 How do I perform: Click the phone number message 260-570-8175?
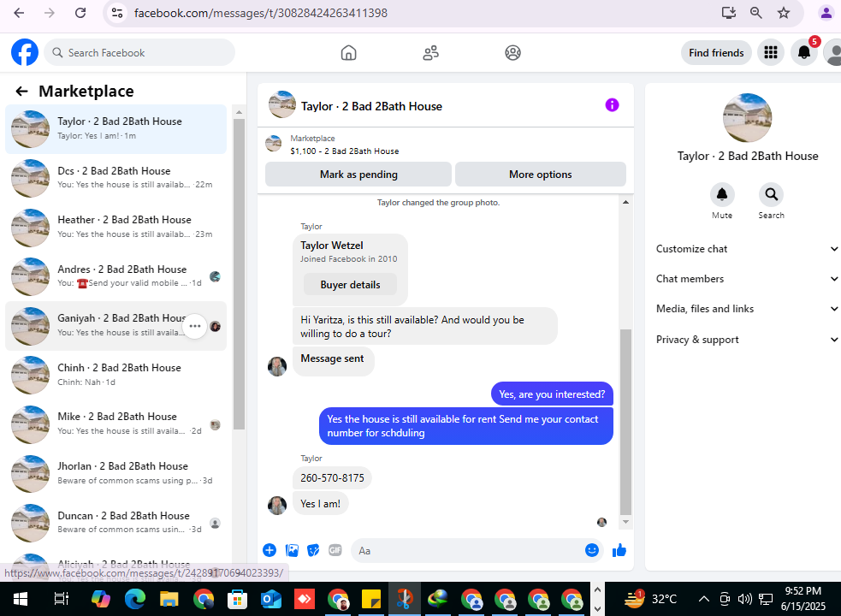332,478
